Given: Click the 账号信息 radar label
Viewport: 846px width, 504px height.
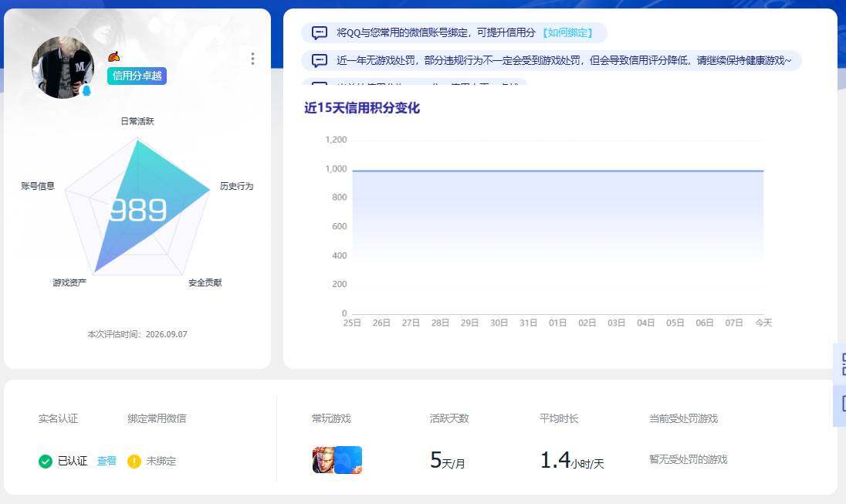Looking at the screenshot, I should (x=38, y=186).
